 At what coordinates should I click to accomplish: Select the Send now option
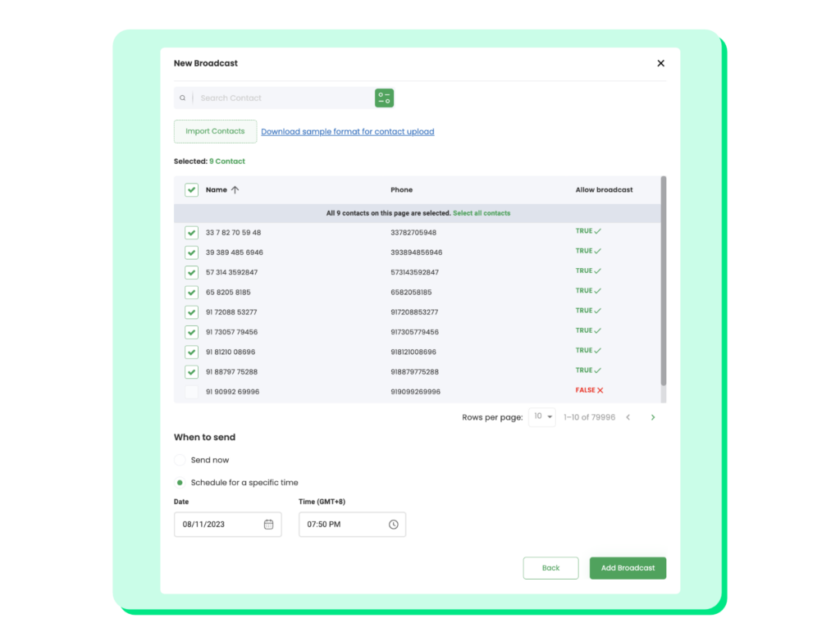point(180,461)
